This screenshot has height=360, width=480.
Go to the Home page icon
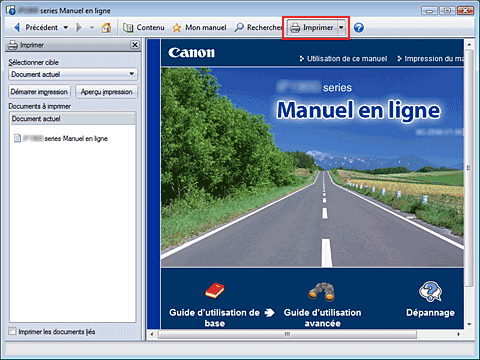click(106, 28)
